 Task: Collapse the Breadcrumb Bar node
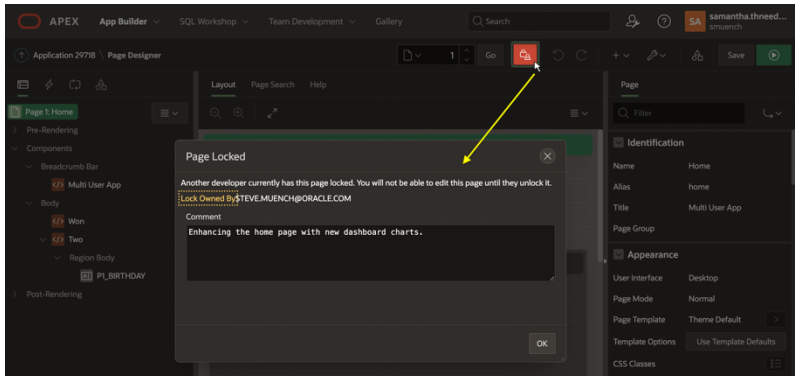tap(29, 166)
